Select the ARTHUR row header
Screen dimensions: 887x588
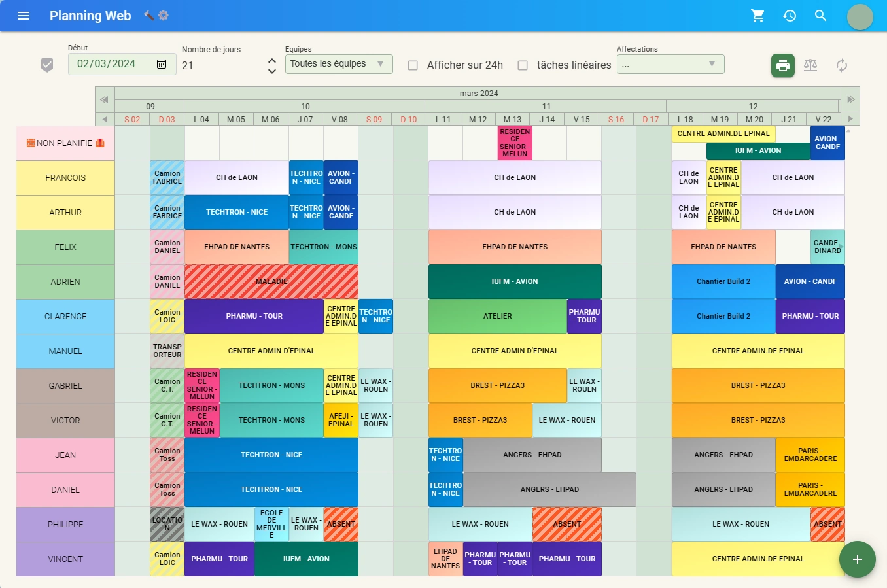click(65, 213)
